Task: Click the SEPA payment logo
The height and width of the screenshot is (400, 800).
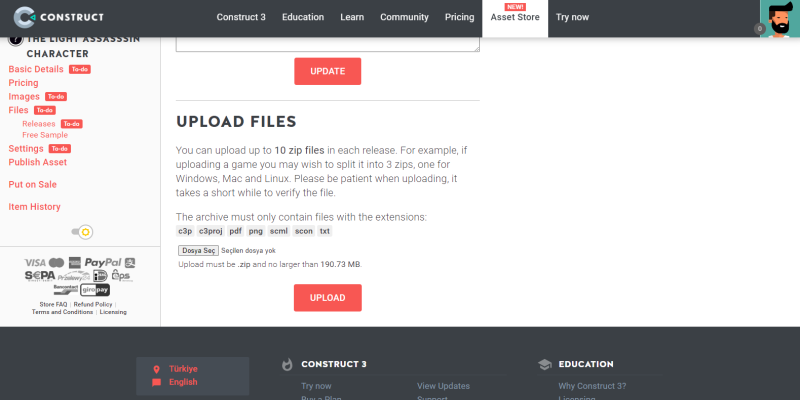Action: [x=40, y=276]
